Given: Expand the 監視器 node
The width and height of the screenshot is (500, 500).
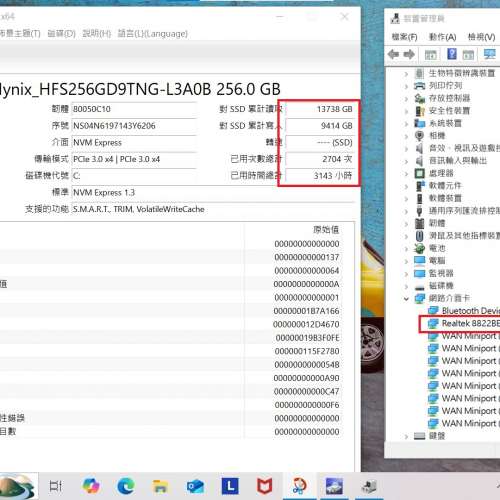Looking at the screenshot, I should (x=406, y=274).
